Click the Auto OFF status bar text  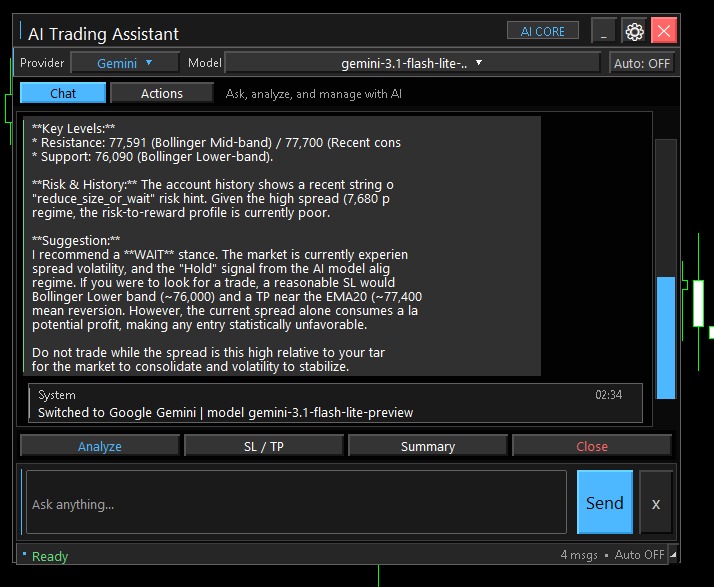[639, 555]
